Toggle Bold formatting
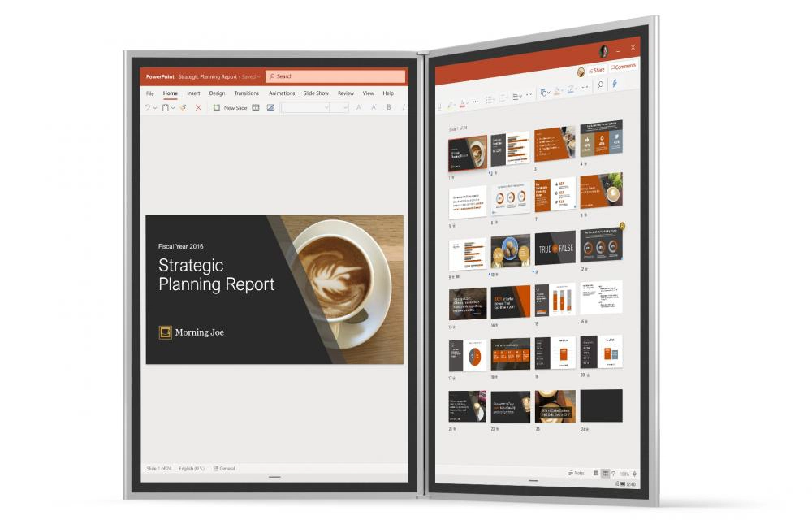 click(x=388, y=107)
